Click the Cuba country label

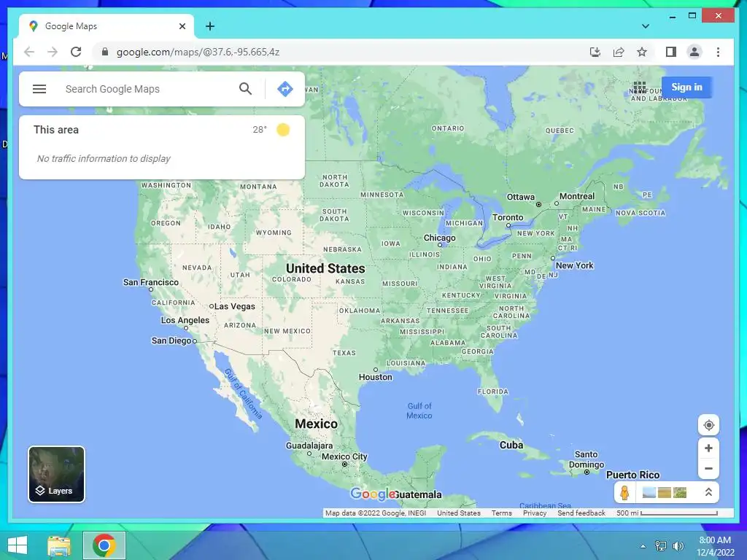pyautogui.click(x=511, y=445)
